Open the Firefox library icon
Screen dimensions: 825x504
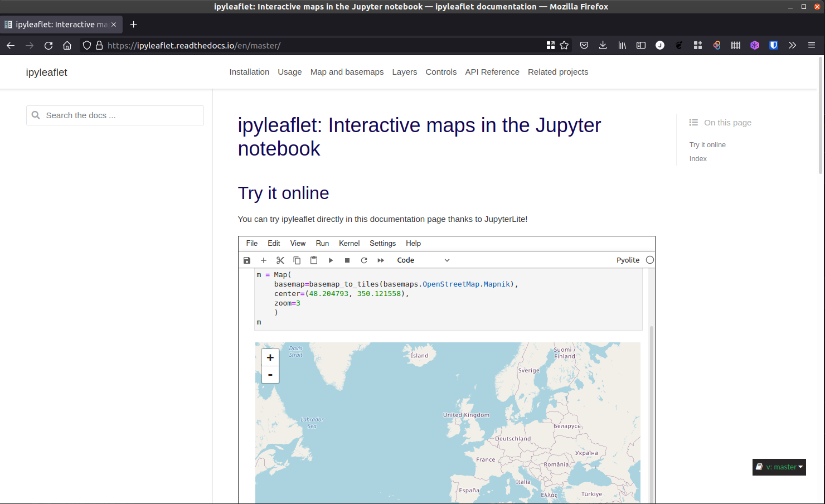(x=622, y=46)
